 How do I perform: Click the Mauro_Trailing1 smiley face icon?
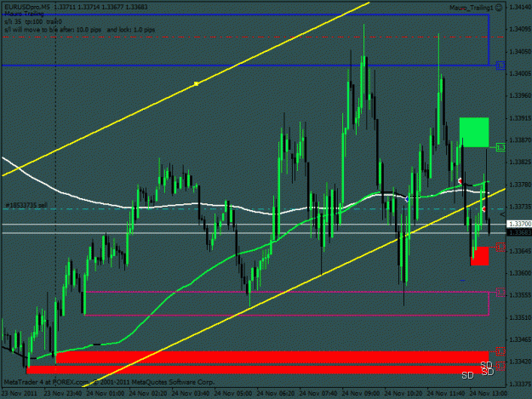[499, 8]
